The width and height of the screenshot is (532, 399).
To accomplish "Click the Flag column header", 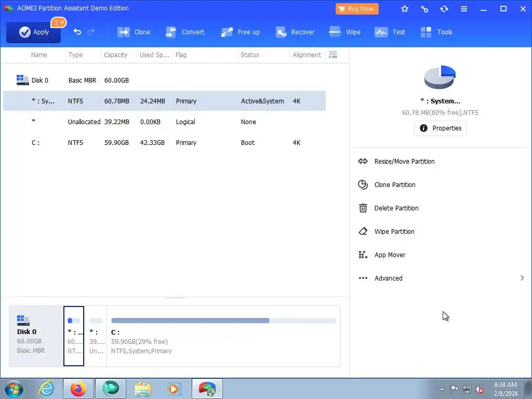I will (x=181, y=55).
